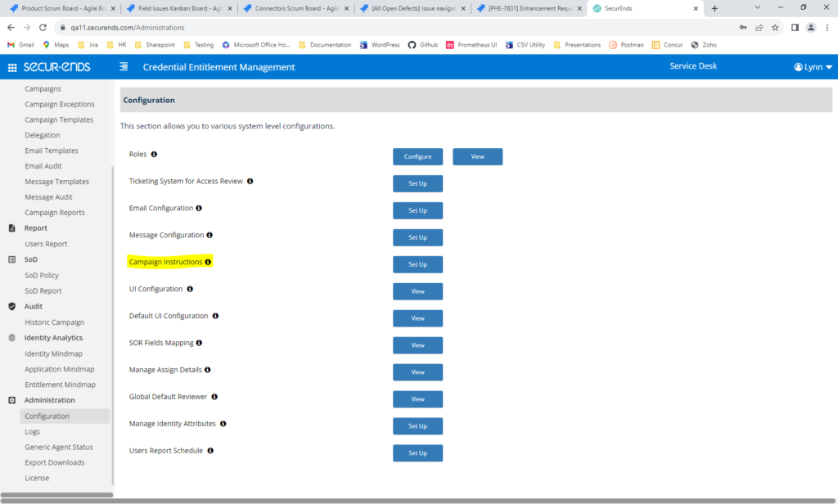Switch to the Field Issues Kanban Board tab

coord(179,8)
